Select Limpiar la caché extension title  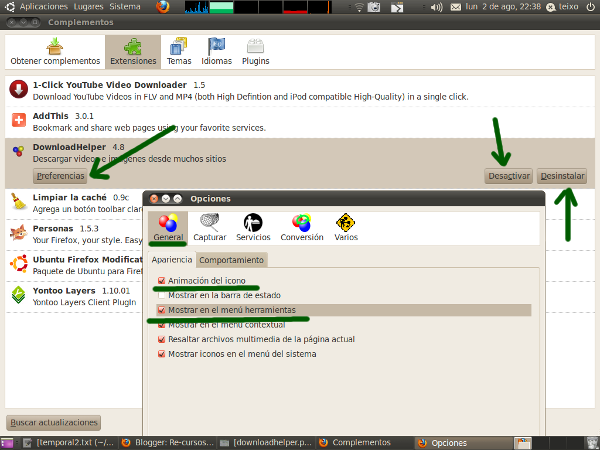click(x=70, y=197)
